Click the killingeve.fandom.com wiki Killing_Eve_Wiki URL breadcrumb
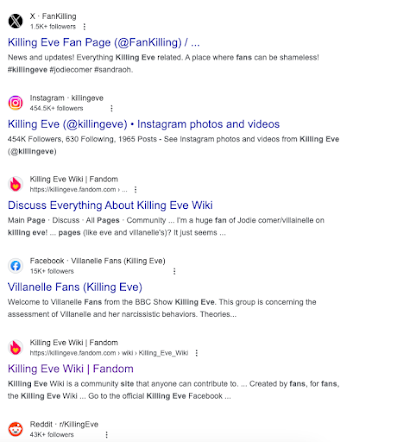 (x=109, y=353)
